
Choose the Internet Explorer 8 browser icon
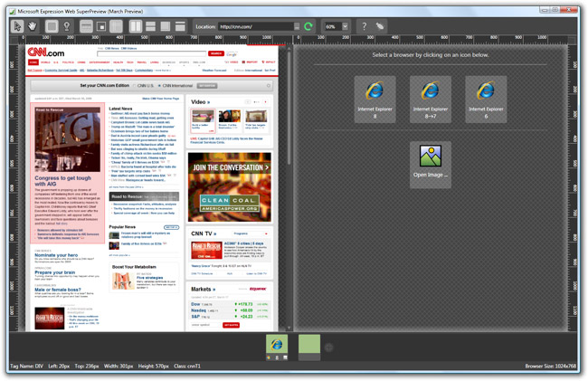click(375, 100)
